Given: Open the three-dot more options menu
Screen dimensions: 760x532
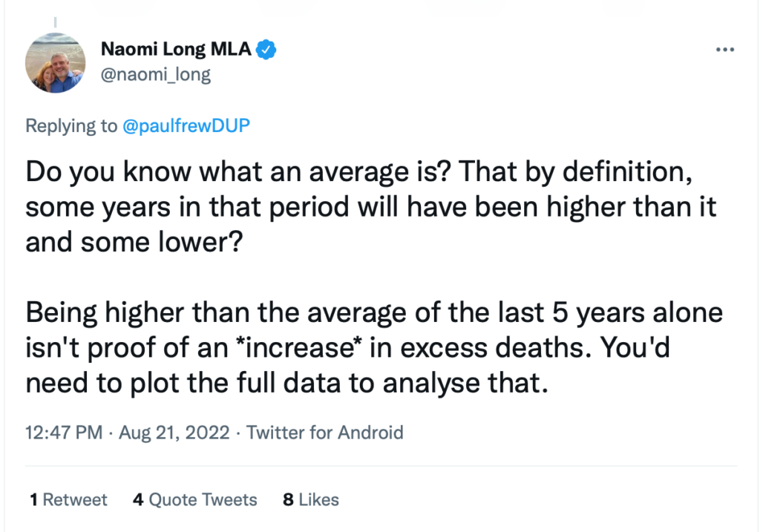Looking at the screenshot, I should click(725, 50).
